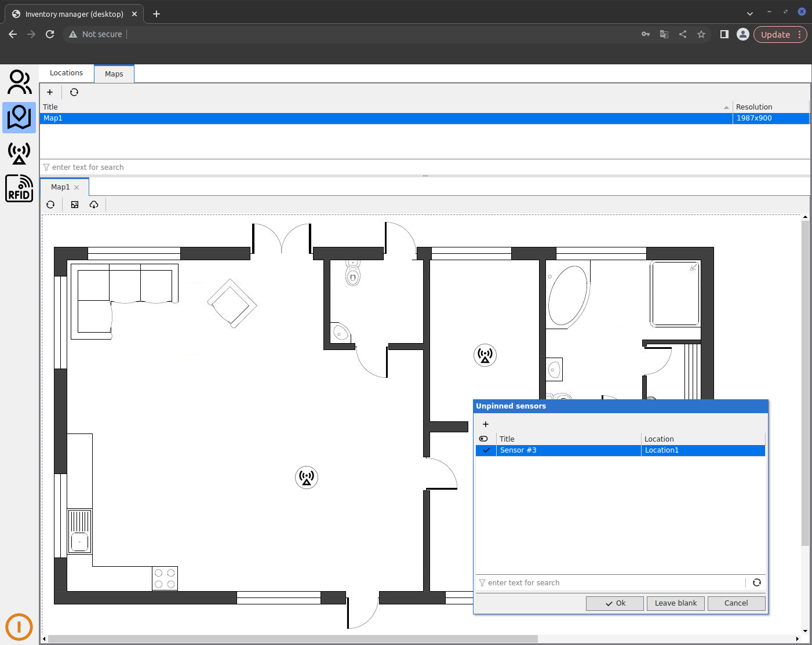Select the sensor pinned in the right room
Viewport: 812px width, 645px height.
[485, 355]
